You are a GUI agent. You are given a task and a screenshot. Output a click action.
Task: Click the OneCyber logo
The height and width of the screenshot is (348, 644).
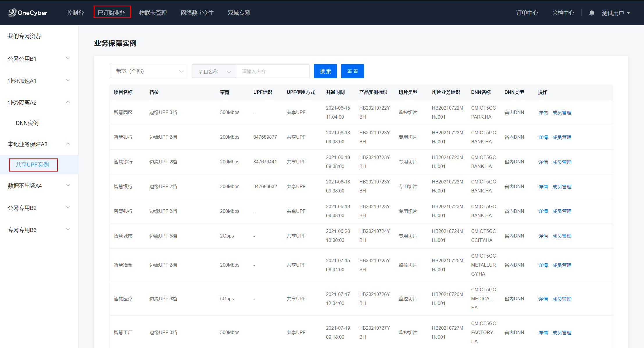click(28, 13)
